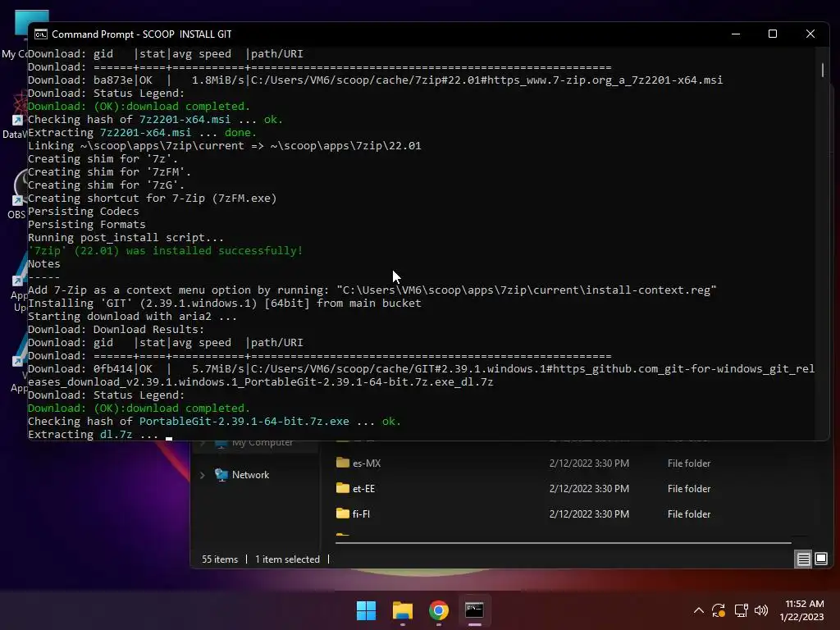Image resolution: width=840 pixels, height=630 pixels.
Task: Click '1 item selected' status text
Action: (x=287, y=559)
